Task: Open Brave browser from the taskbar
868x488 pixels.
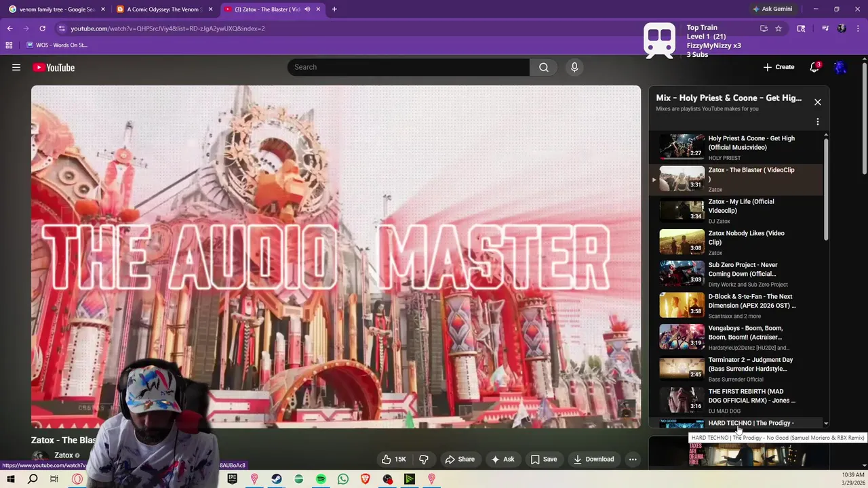Action: (366, 479)
